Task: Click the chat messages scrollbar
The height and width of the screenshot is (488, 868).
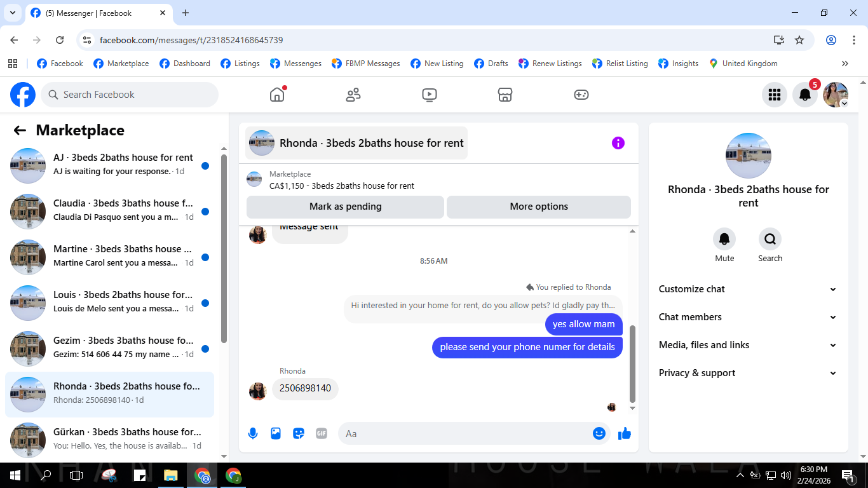Action: point(632,363)
